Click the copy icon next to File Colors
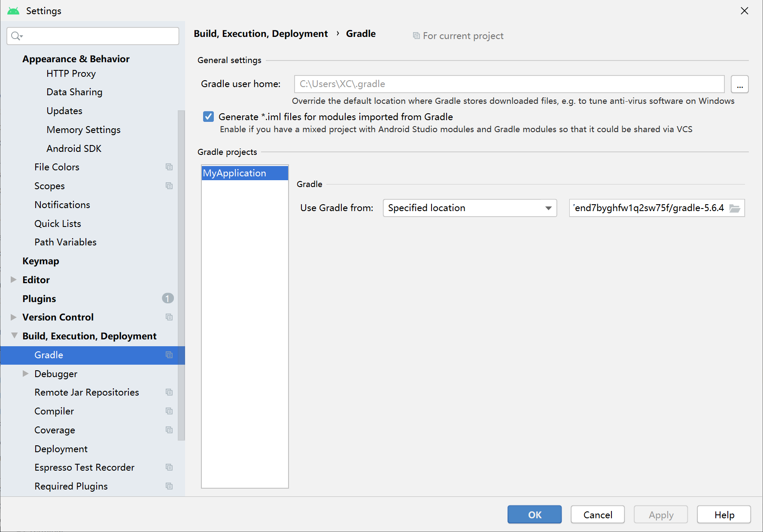The image size is (763, 532). [x=169, y=167]
